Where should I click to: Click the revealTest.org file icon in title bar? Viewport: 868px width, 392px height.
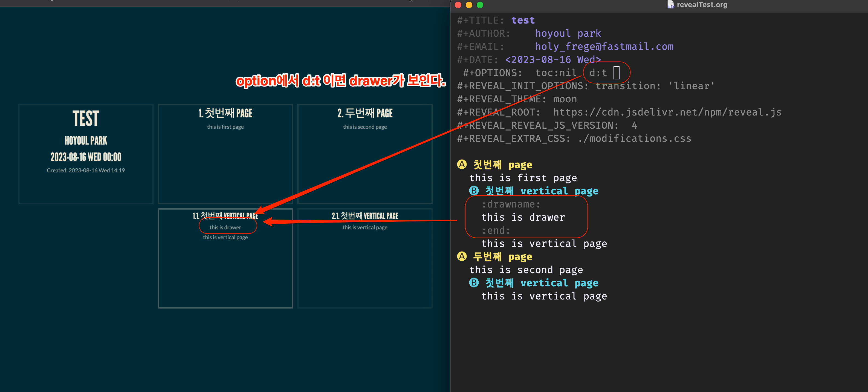pos(670,5)
